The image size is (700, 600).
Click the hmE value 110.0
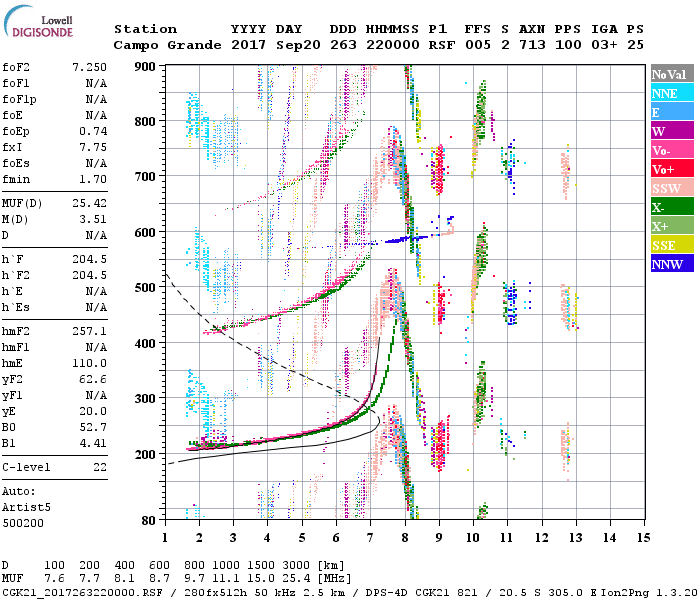pos(89,363)
